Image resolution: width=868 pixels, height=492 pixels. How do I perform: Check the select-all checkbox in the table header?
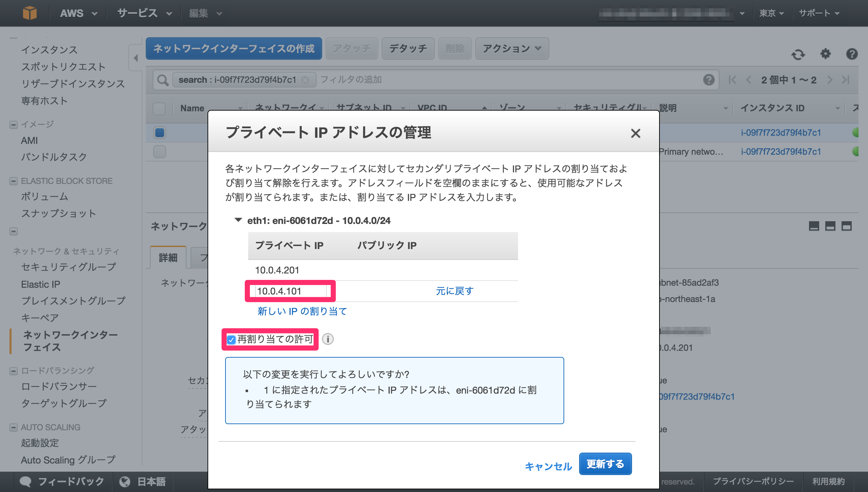159,109
